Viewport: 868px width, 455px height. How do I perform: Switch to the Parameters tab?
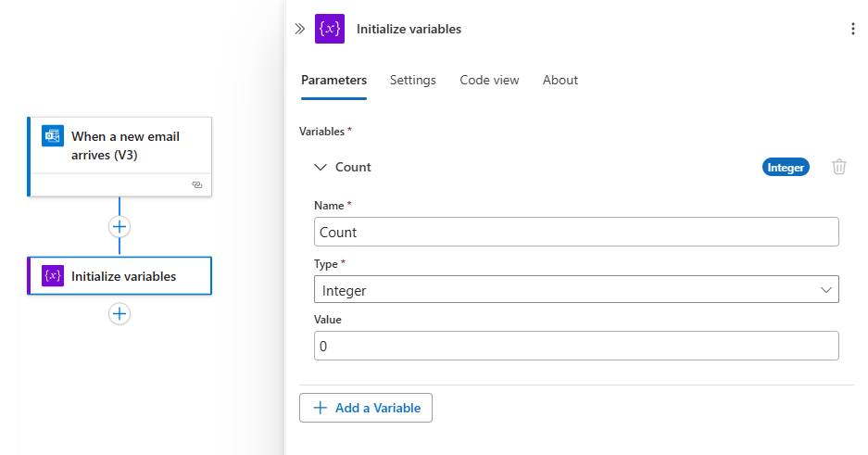tap(333, 81)
